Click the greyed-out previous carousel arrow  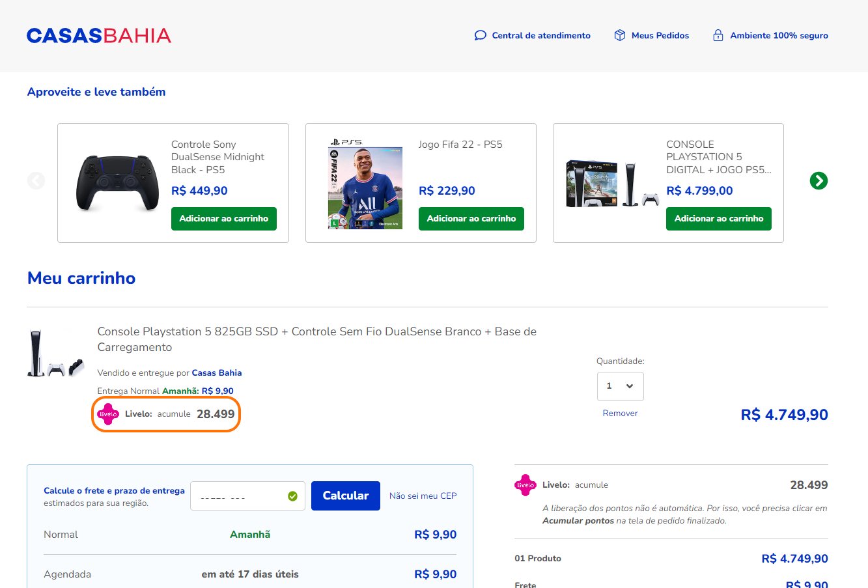click(x=36, y=180)
